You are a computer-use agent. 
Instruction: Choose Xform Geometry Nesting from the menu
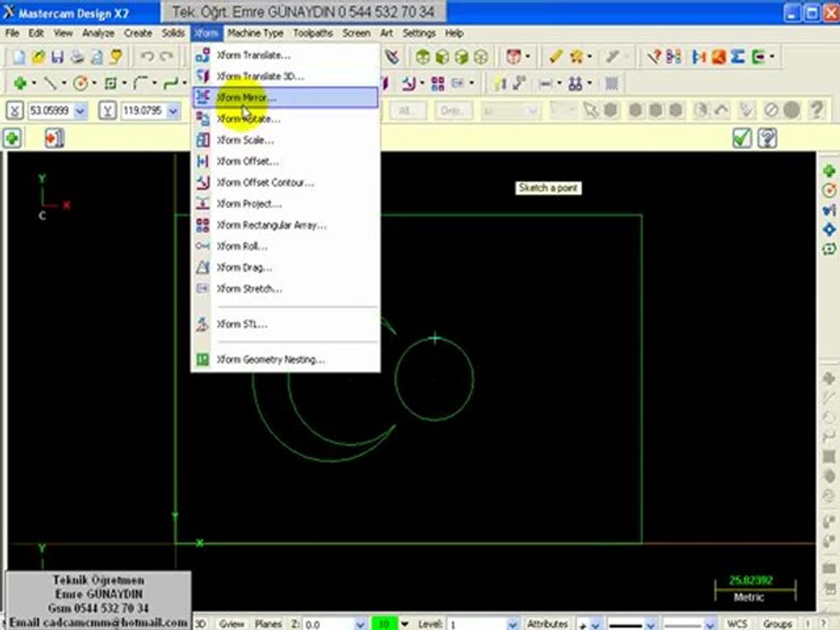[x=285, y=360]
